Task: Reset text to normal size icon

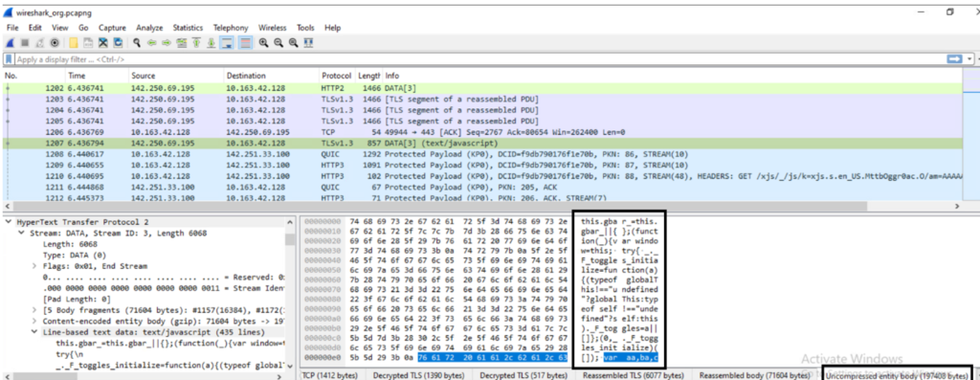Action: (x=293, y=42)
